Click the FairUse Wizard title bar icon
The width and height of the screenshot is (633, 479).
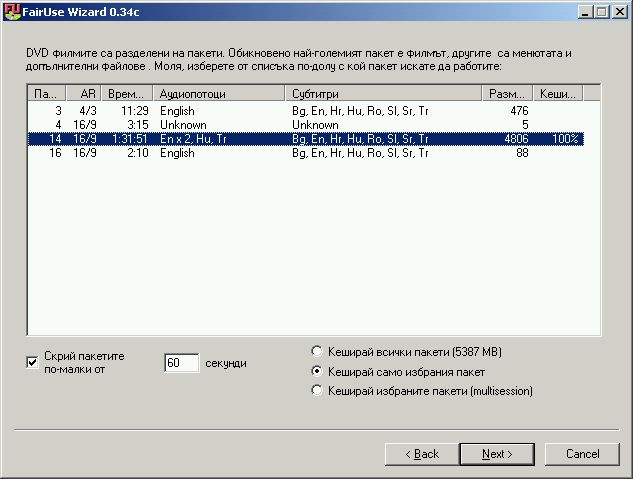point(11,11)
